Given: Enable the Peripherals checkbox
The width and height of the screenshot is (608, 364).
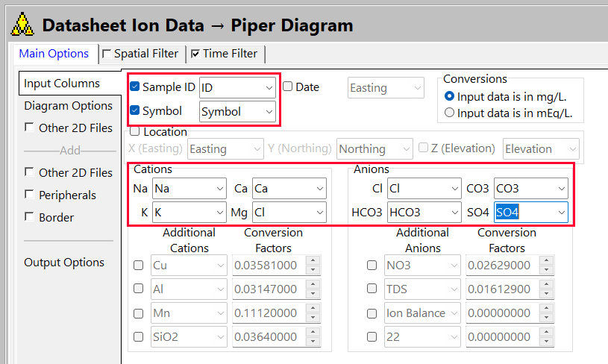Looking at the screenshot, I should (29, 195).
